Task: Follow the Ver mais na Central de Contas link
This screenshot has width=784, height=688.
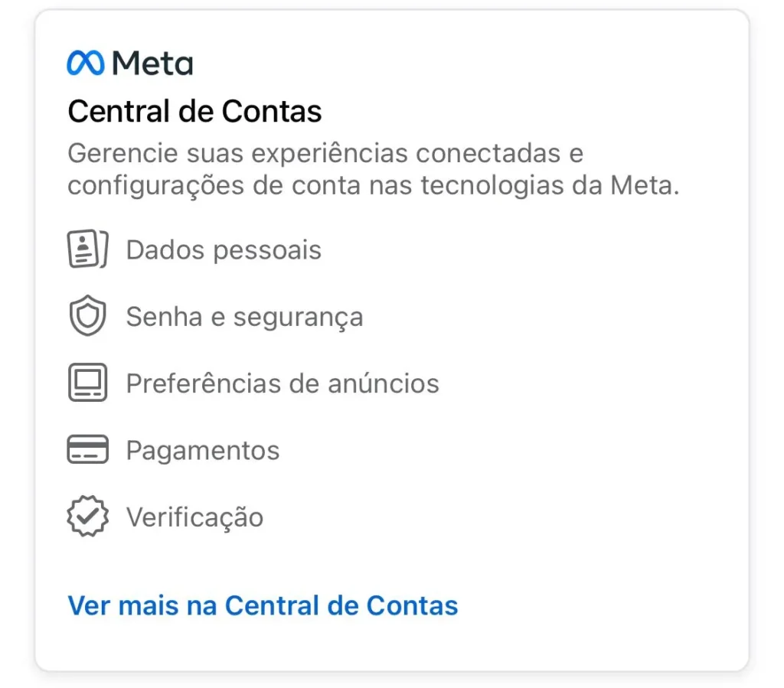Action: click(x=263, y=605)
